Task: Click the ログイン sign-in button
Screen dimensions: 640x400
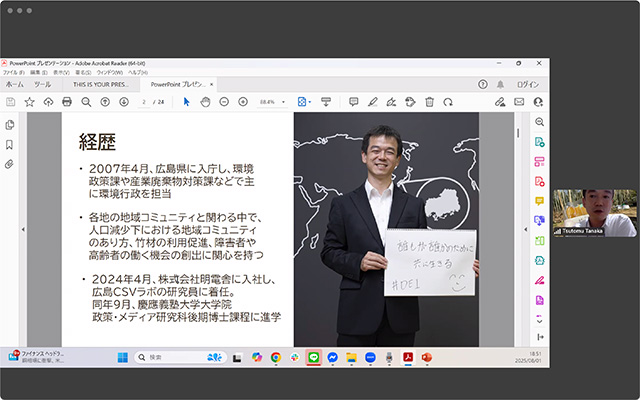Action: tap(528, 84)
